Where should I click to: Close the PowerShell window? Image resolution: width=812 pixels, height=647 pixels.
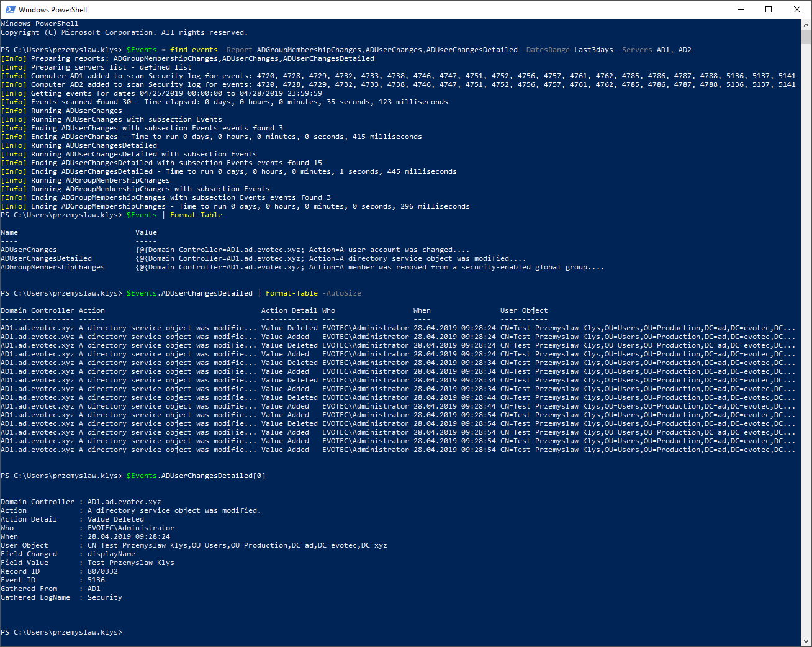pos(797,9)
